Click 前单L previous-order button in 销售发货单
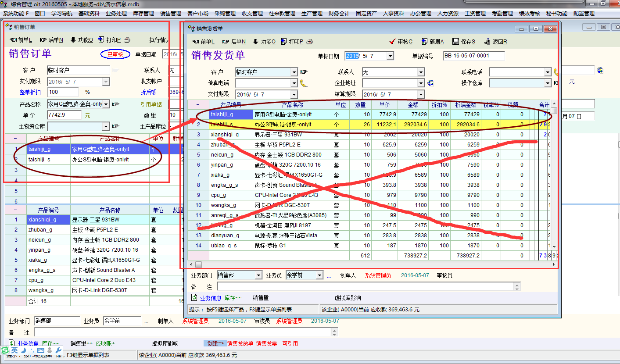620x364 pixels. [203, 42]
